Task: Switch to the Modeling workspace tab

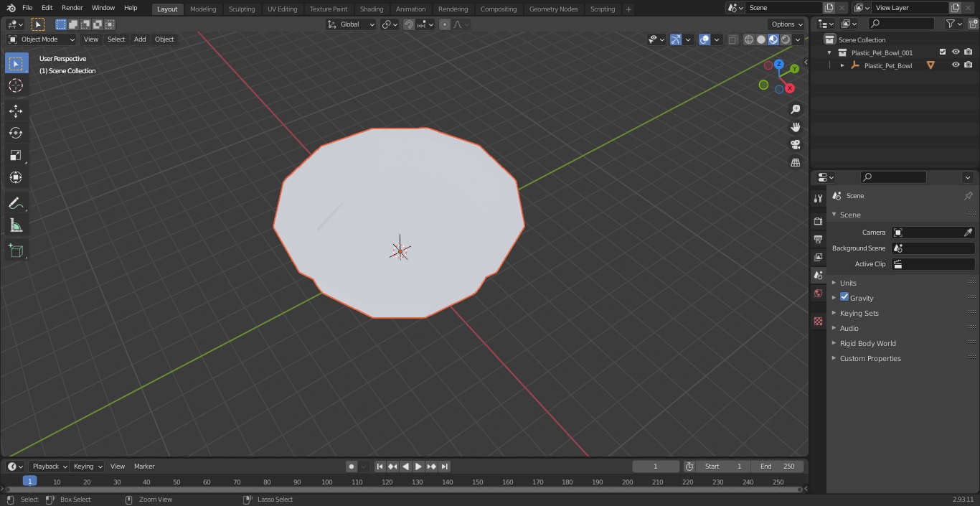Action: click(203, 9)
